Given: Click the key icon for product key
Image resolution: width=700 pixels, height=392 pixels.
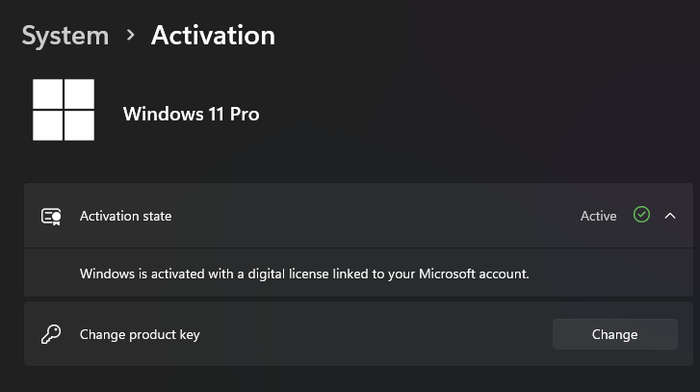Looking at the screenshot, I should click(x=51, y=334).
